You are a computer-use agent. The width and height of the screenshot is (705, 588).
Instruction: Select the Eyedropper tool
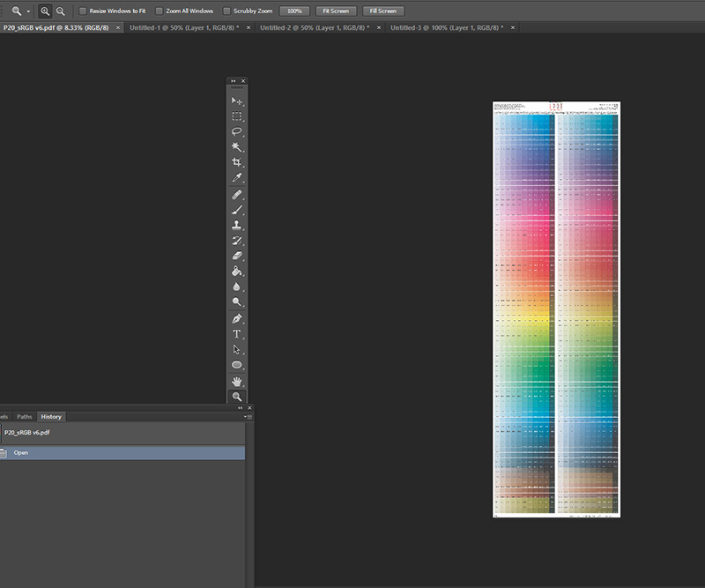(237, 177)
